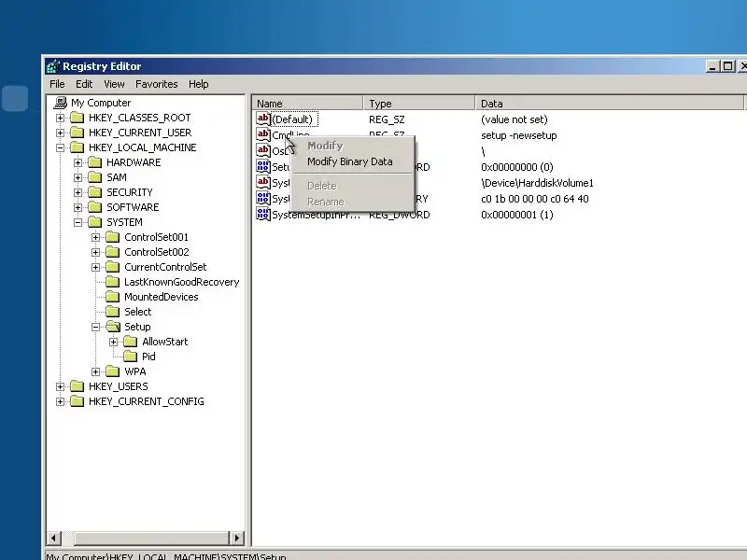
Task: Sort by the Data column header
Action: pos(610,104)
